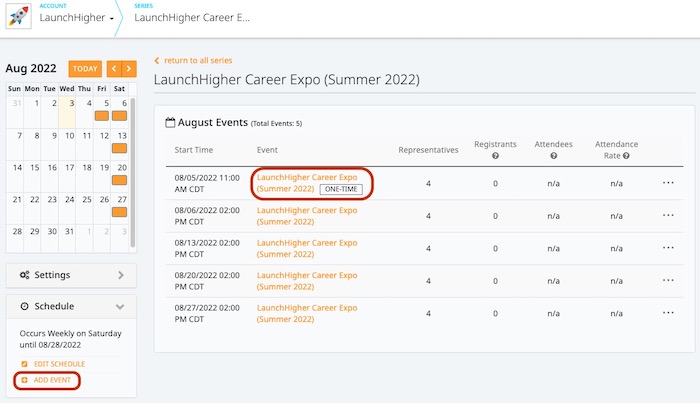
Task: Click the Registrants help icon
Action: pos(495,156)
